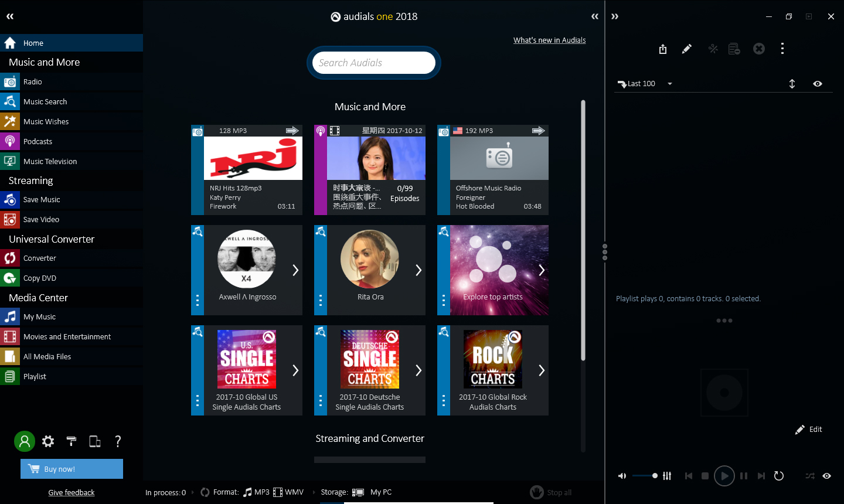Open Save Video under Streaming
This screenshot has height=504, width=844.
[72, 220]
